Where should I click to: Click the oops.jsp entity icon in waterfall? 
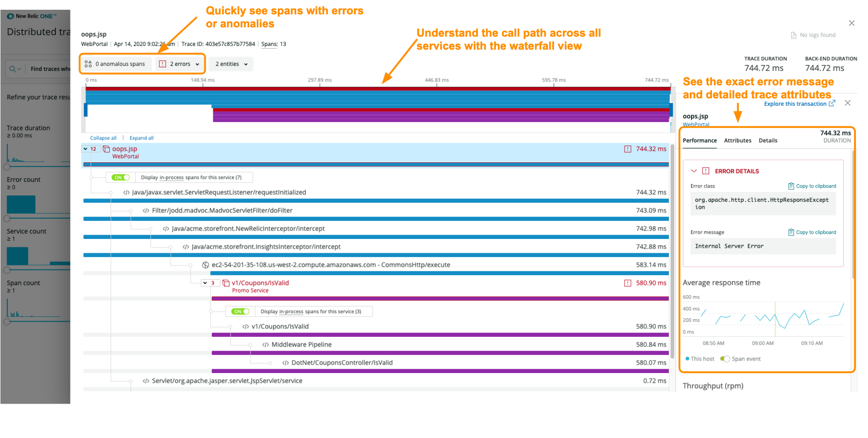click(106, 149)
